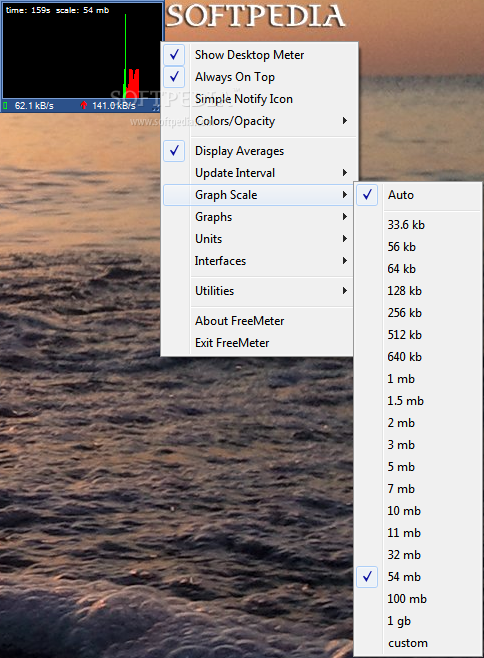Open the Utilities submenu
Screen dimensions: 484x658
pyautogui.click(x=258, y=291)
